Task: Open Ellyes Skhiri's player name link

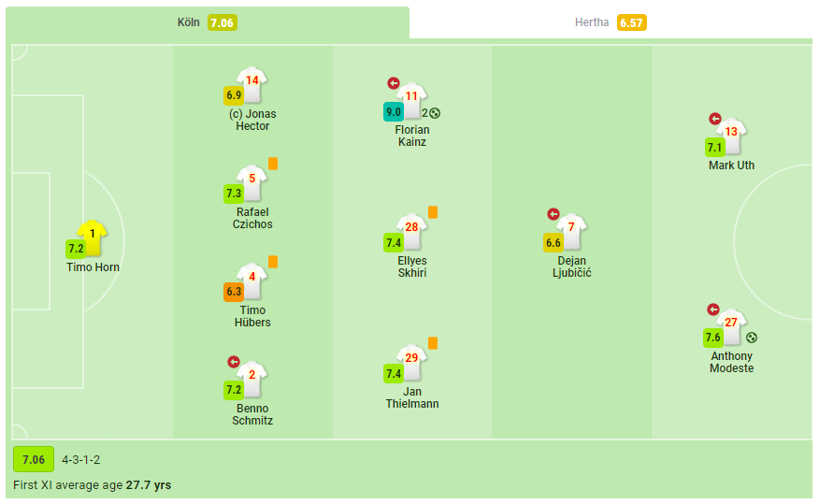Action: 412,266
